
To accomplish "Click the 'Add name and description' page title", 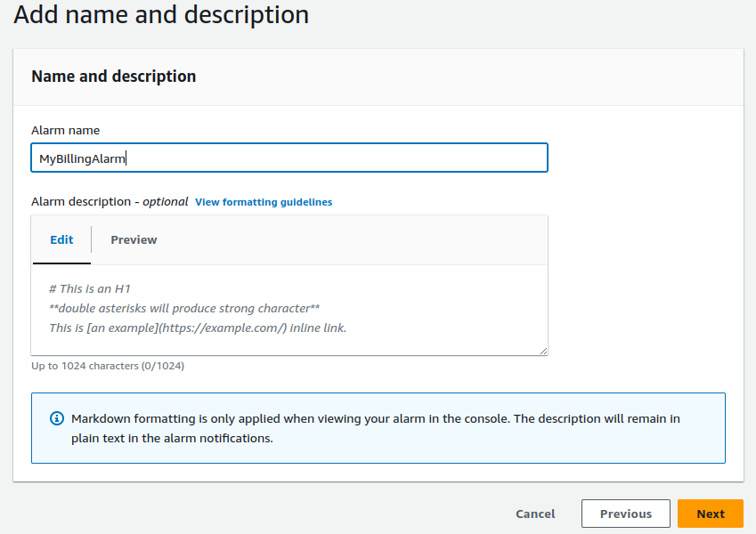I will 161,14.
